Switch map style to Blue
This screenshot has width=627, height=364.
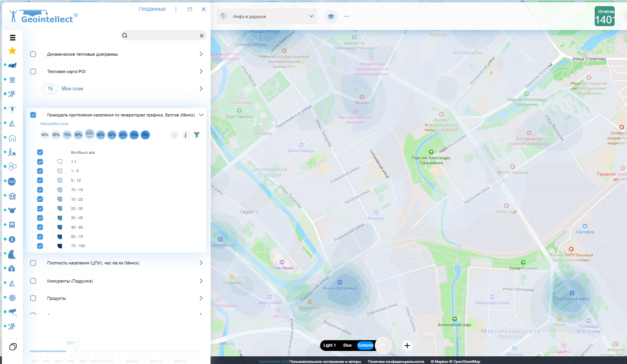347,345
